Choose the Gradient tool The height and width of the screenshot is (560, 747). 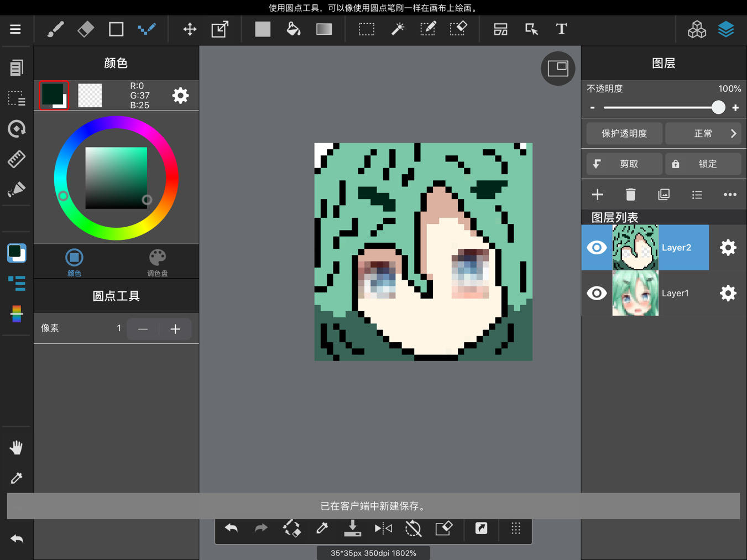point(324,29)
